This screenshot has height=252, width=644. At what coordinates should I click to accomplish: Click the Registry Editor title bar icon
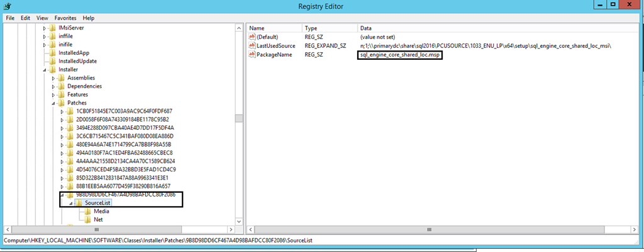(x=7, y=6)
